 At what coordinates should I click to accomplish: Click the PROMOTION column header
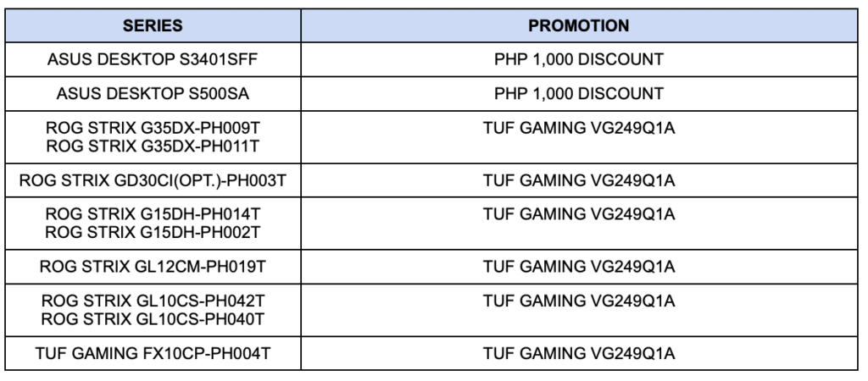[x=578, y=26]
